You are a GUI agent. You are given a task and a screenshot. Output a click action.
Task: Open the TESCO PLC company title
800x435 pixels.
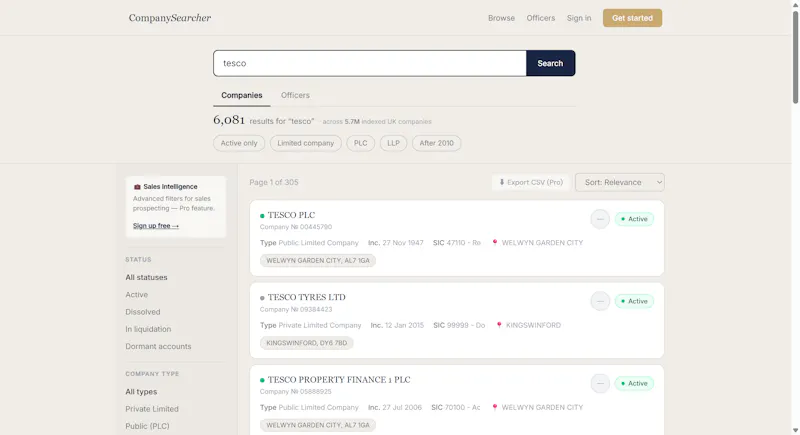point(291,215)
